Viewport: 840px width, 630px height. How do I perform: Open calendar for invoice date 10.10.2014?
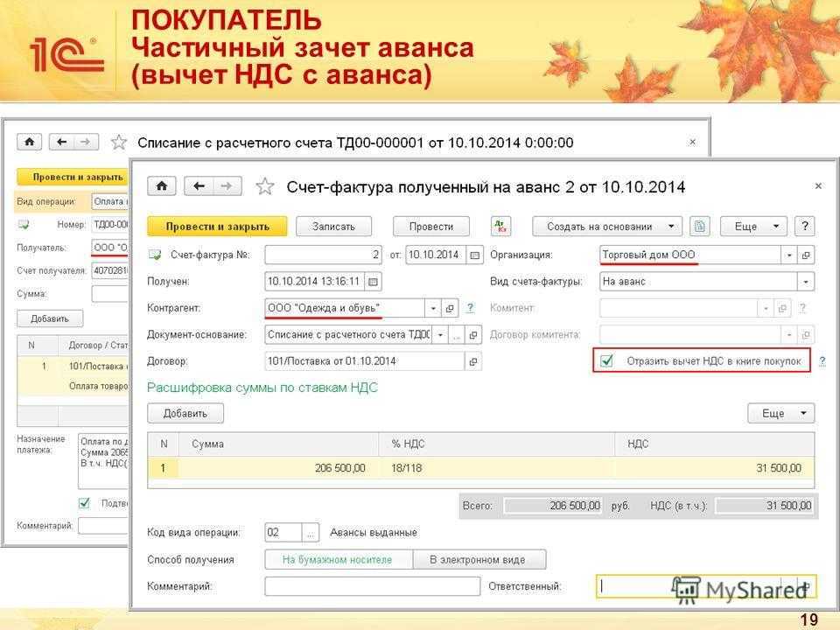point(474,255)
